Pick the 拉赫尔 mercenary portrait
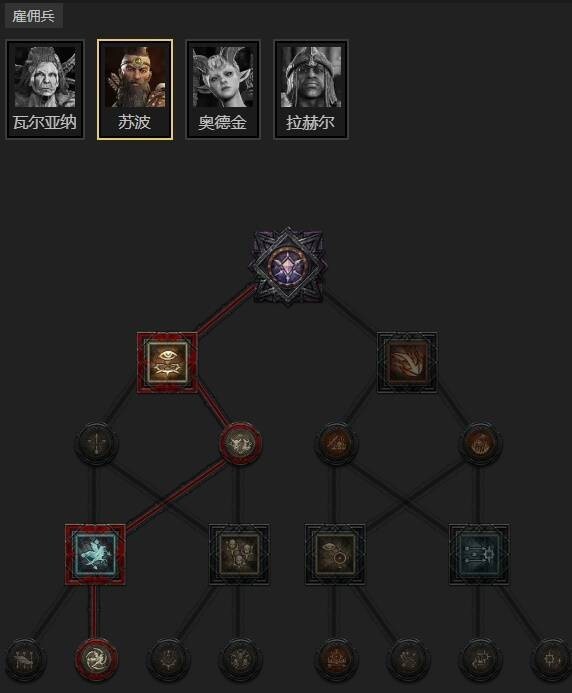Screen dimensions: 572x693 pos(311,90)
